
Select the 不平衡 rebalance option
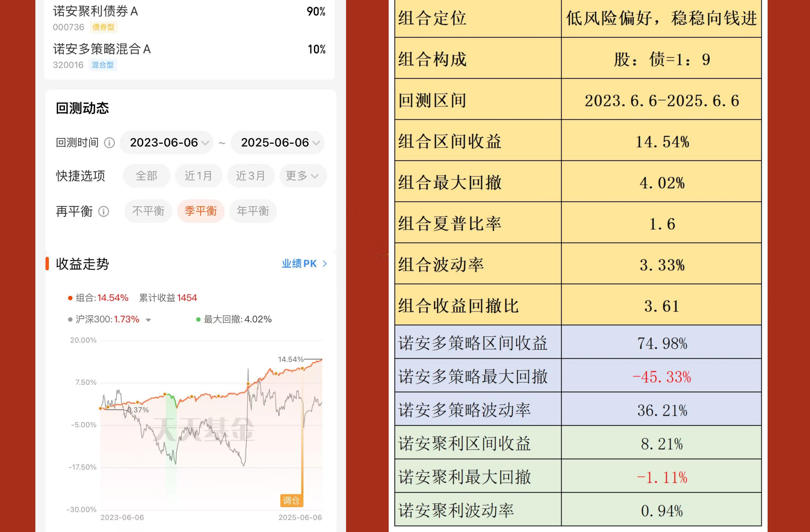pos(148,211)
